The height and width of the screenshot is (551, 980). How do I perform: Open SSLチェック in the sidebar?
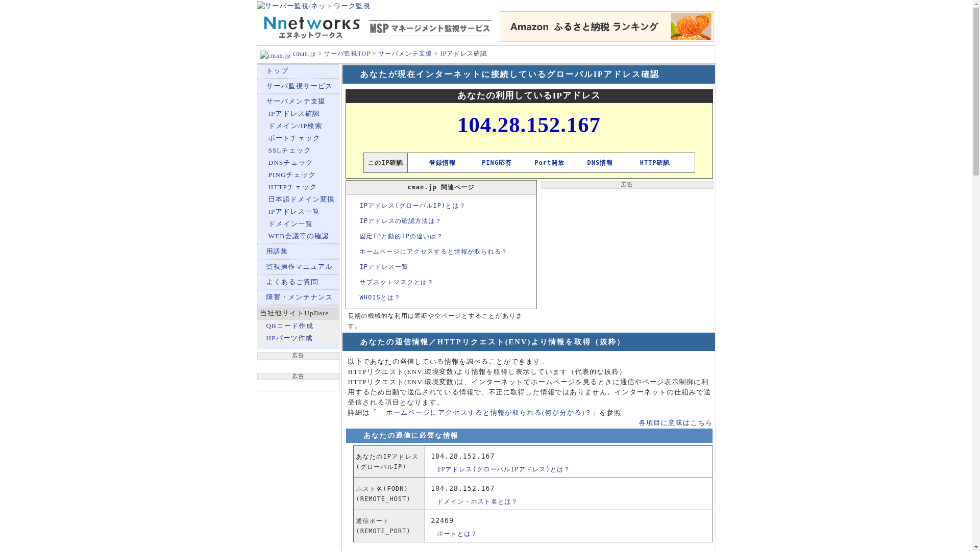(289, 151)
